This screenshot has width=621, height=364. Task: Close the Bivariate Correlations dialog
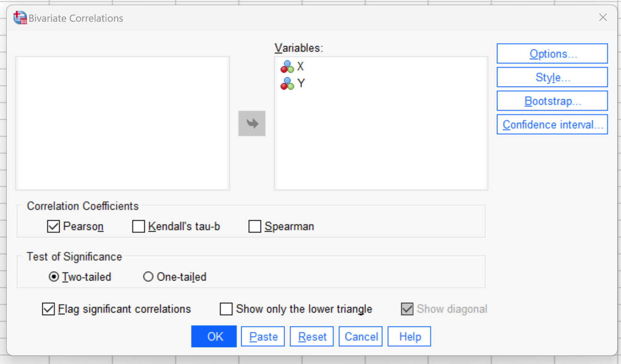(603, 17)
